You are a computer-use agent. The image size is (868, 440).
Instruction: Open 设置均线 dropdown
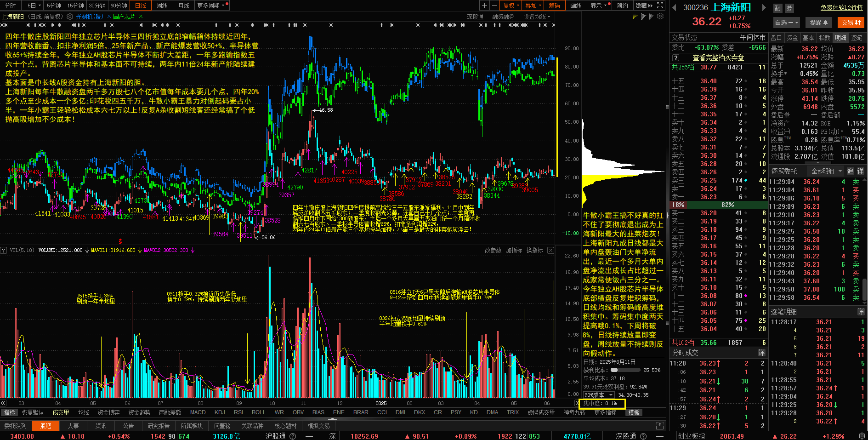click(537, 17)
